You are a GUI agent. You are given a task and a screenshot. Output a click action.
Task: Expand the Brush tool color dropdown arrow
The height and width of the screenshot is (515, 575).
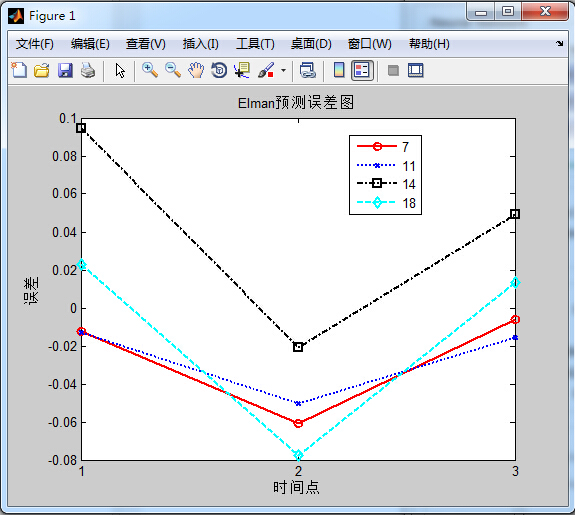click(x=283, y=70)
